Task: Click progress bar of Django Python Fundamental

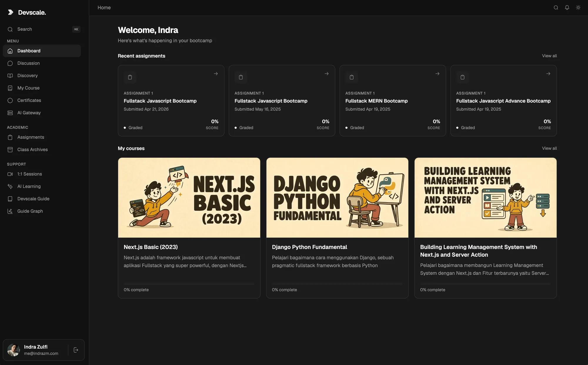Action: point(337,284)
